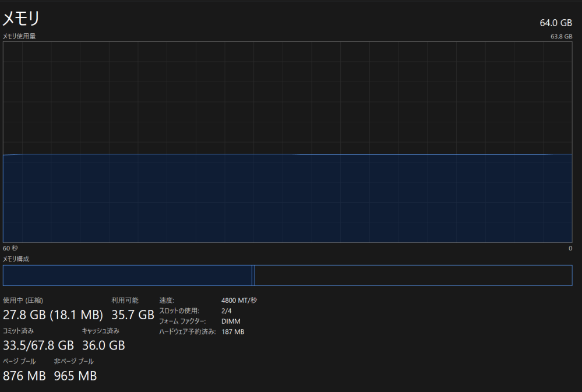
Task: Click the メモリ使用量 graph label
Action: point(19,36)
